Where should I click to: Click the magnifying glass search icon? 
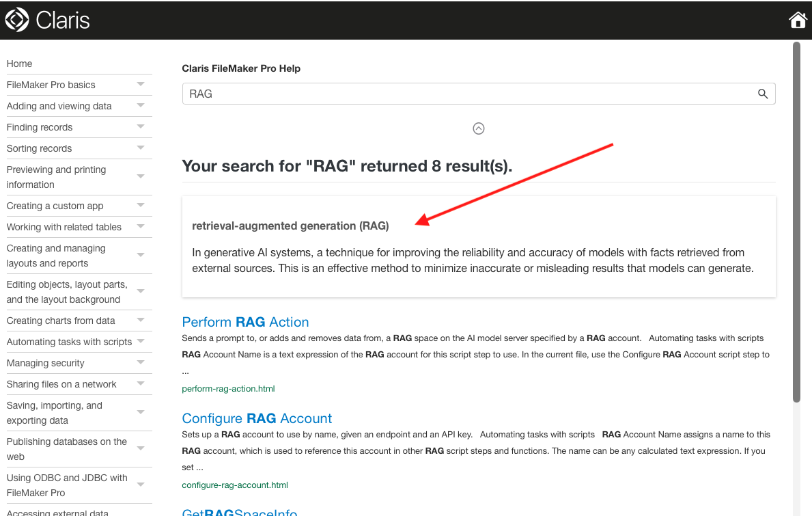(763, 94)
